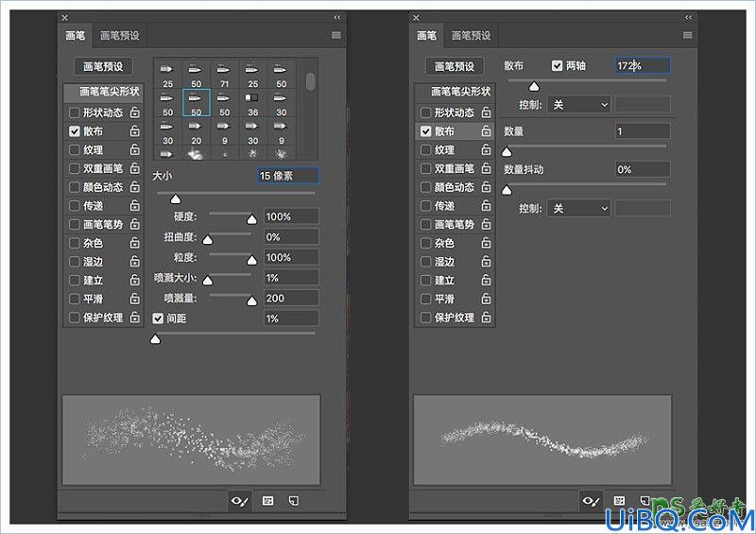Collapse left panel with double-arrow icon
This screenshot has width=756, height=534.
[x=337, y=17]
